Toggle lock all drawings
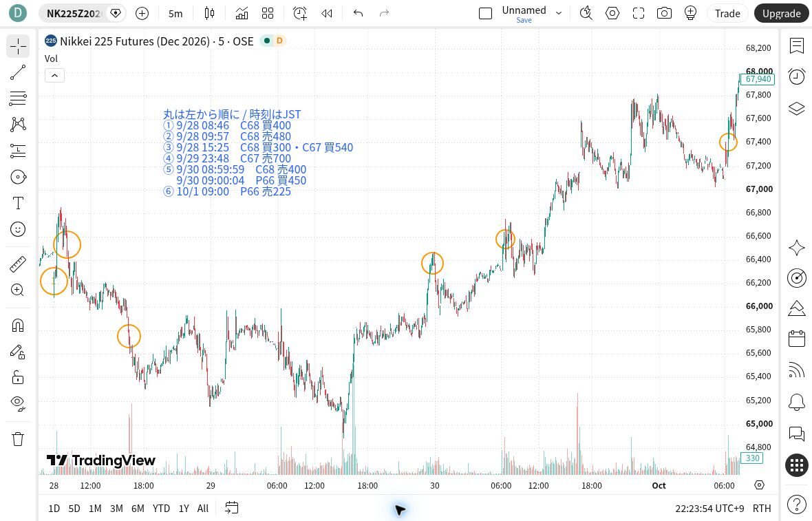 [x=18, y=377]
